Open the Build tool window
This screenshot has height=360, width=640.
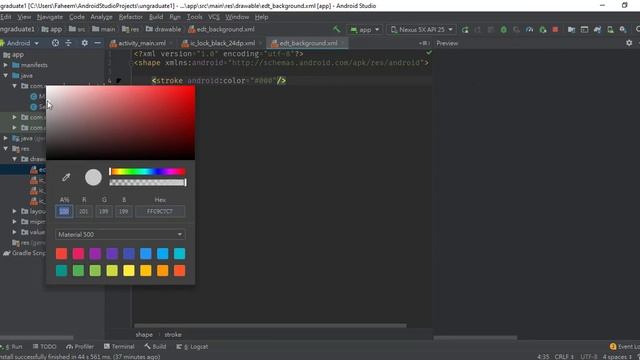click(155, 347)
